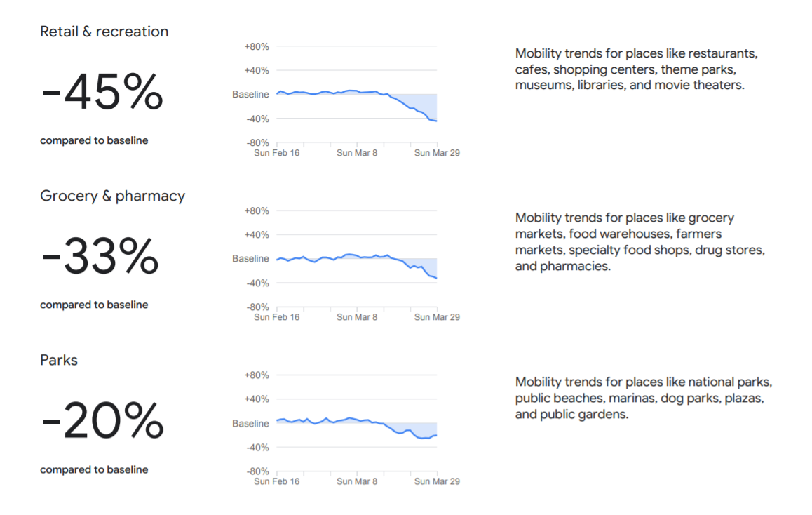
Task: Click "compared to baseline" under -20%
Action: pyautogui.click(x=94, y=469)
